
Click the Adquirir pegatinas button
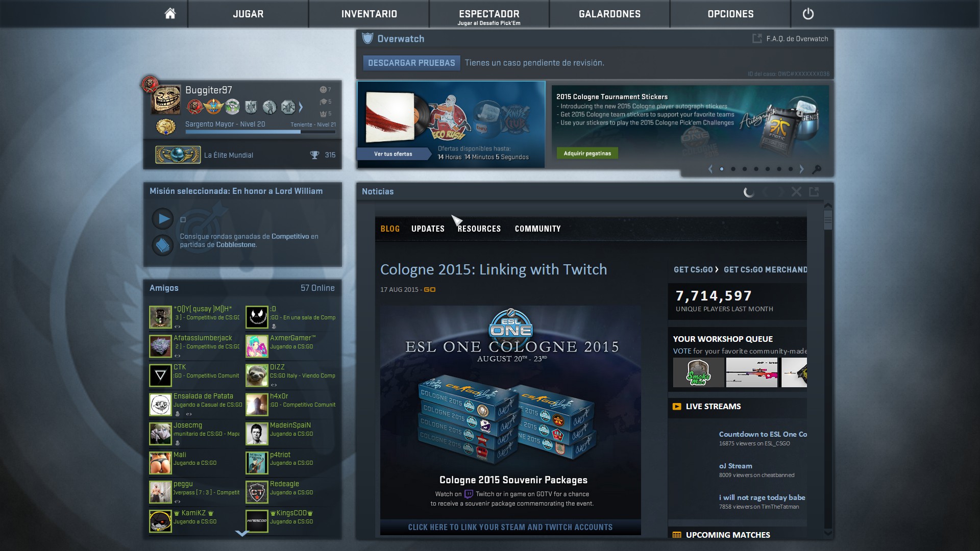[587, 153]
